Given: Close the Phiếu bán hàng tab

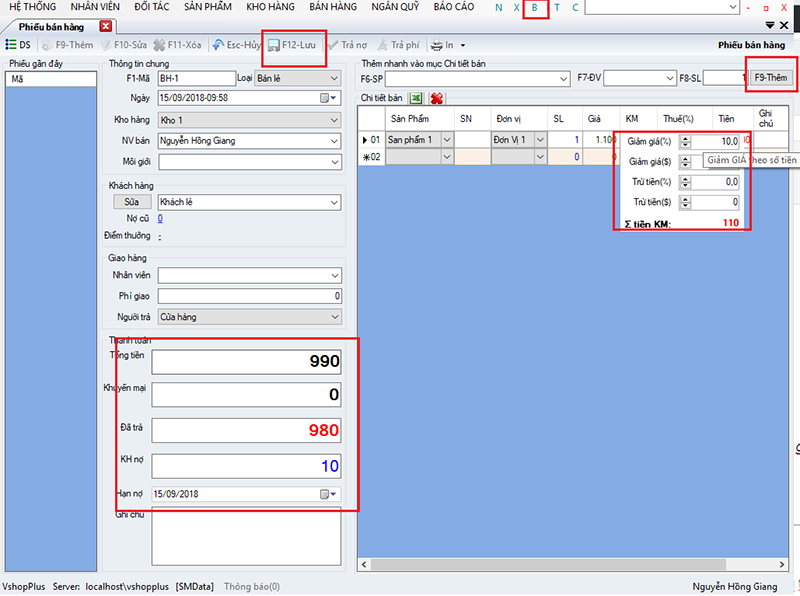Looking at the screenshot, I should (106, 27).
